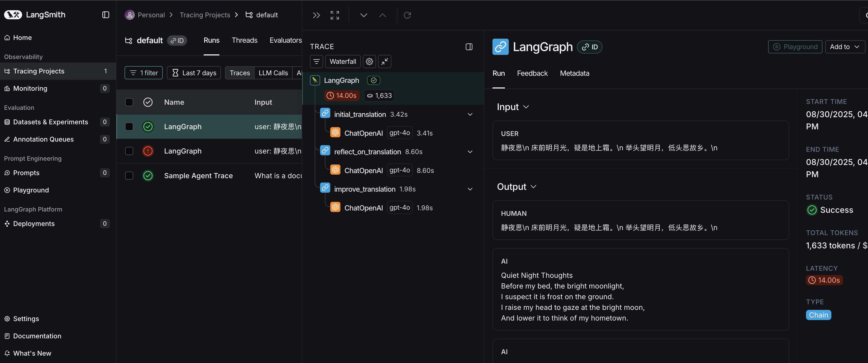Toggle the trace side panel layout icon
This screenshot has height=363, width=868.
click(x=469, y=47)
